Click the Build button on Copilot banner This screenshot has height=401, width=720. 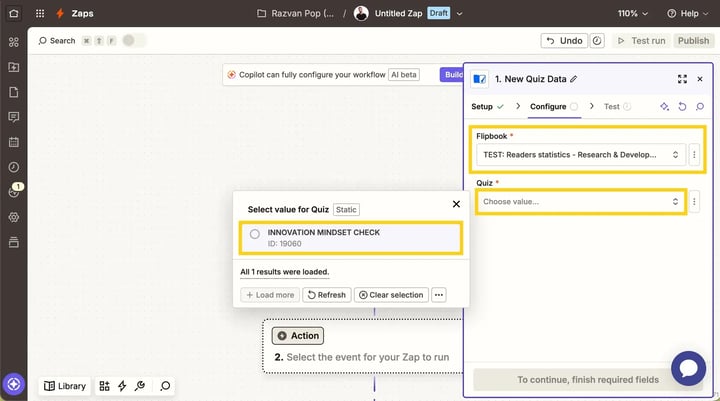point(452,74)
